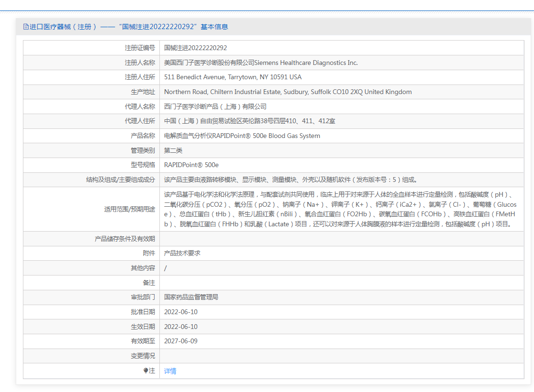Click the 适用范围/预期用途 label
The width and height of the screenshot is (534, 392).
129,209
